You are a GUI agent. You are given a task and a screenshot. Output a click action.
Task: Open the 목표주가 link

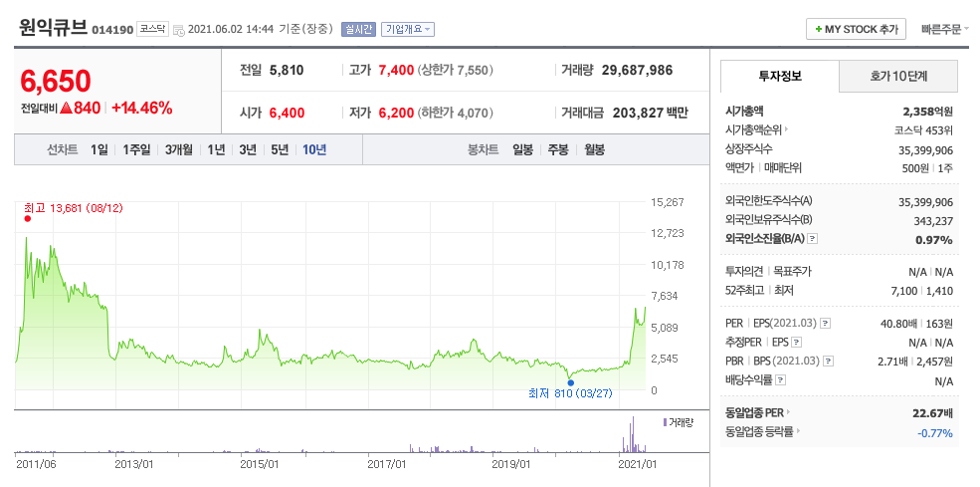tap(793, 272)
